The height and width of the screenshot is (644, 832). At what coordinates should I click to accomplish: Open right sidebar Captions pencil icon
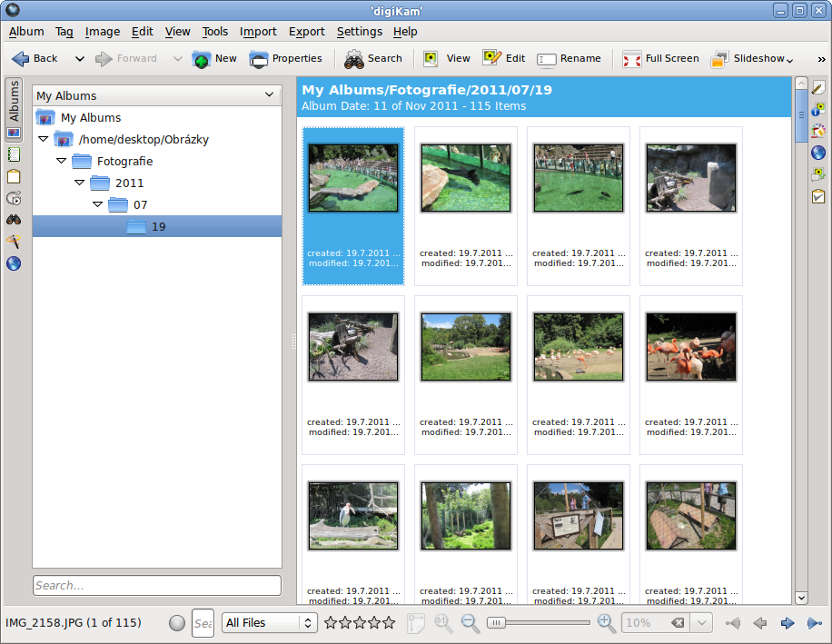[x=818, y=87]
